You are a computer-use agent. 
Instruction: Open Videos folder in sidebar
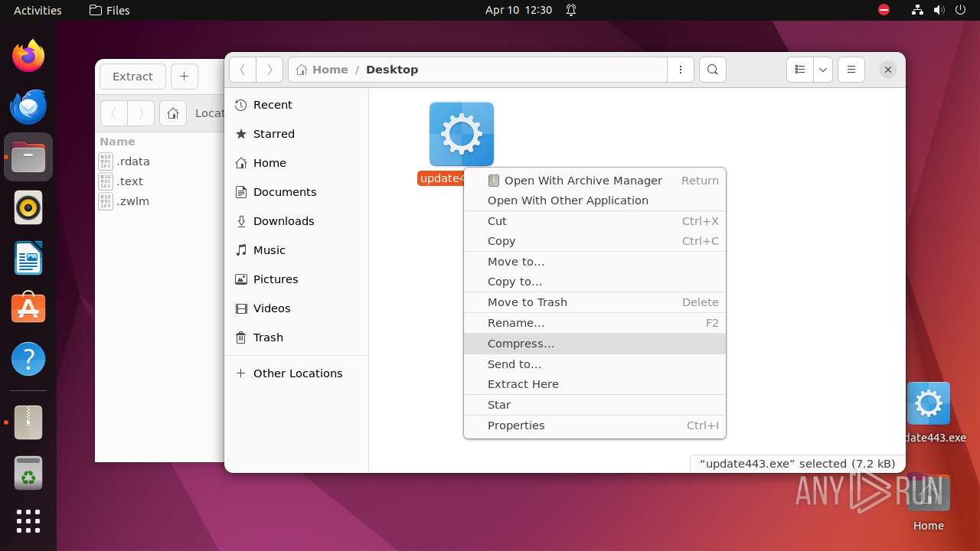[296, 308]
